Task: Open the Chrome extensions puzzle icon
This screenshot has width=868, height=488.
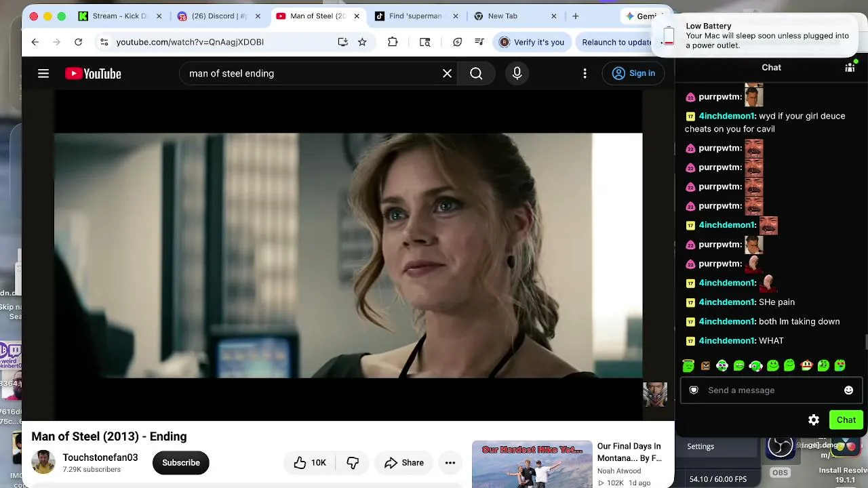Action: click(x=393, y=42)
